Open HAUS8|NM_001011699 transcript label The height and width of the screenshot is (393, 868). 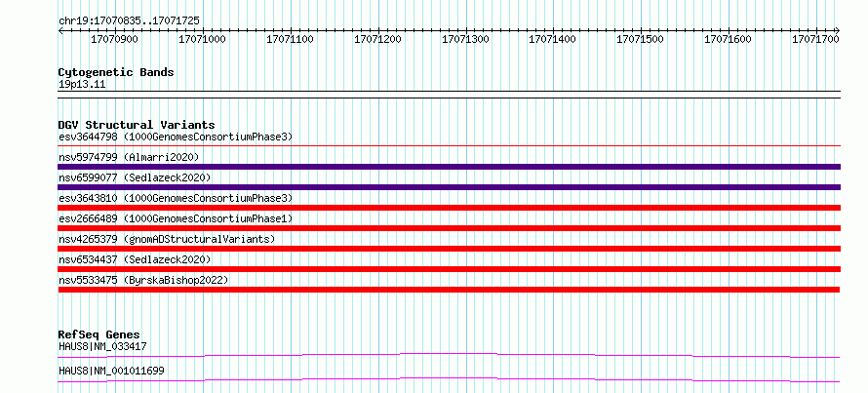point(111,371)
